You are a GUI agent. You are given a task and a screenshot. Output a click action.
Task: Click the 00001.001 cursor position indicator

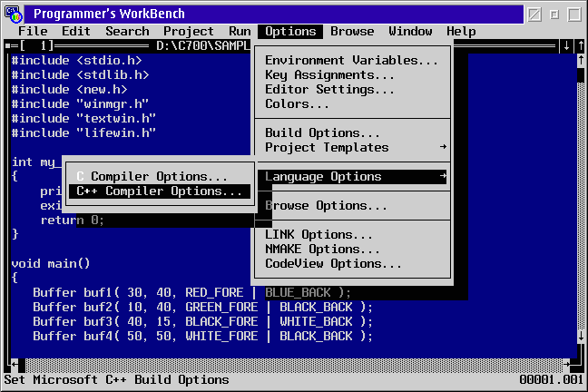[x=551, y=379]
